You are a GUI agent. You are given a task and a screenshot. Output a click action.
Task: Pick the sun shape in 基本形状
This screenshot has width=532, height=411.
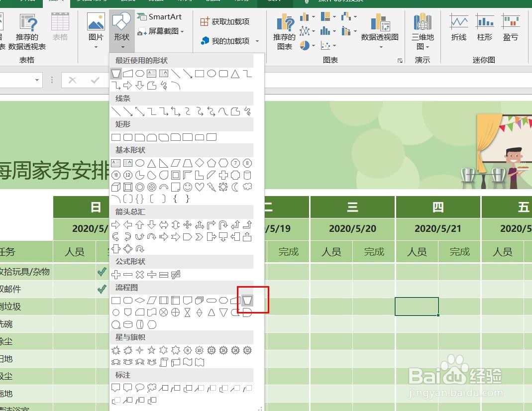pyautogui.click(x=223, y=187)
